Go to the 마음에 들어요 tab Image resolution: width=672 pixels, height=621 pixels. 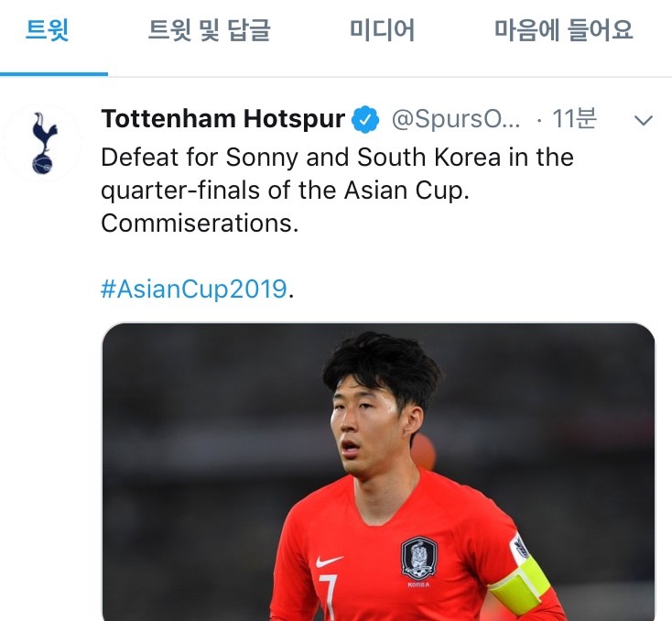click(564, 30)
